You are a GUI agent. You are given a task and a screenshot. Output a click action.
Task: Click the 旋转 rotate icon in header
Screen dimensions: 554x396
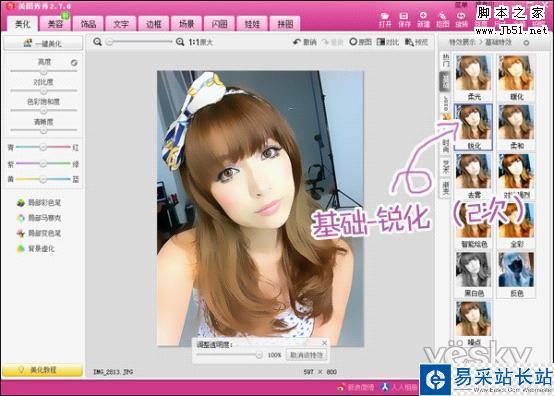coord(461,20)
